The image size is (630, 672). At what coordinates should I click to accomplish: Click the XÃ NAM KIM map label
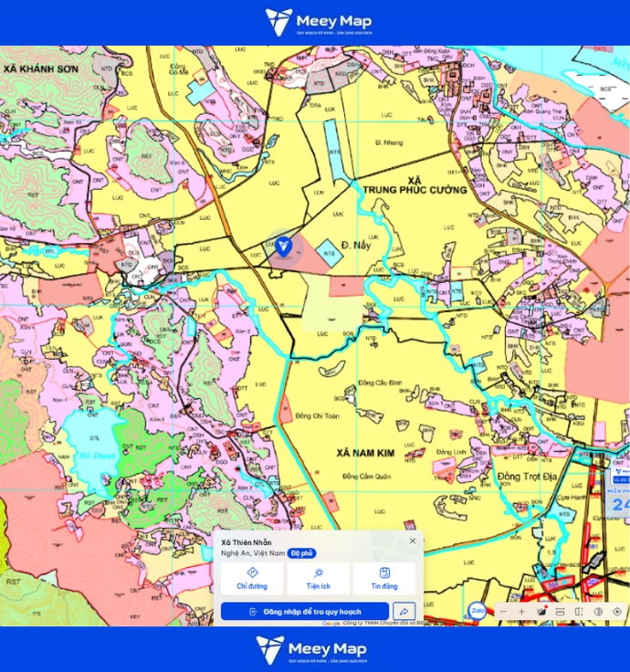(365, 453)
